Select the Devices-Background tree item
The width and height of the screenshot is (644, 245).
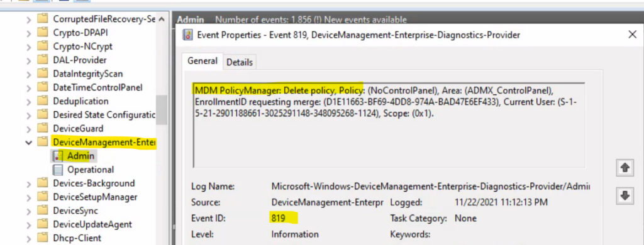[x=94, y=183]
